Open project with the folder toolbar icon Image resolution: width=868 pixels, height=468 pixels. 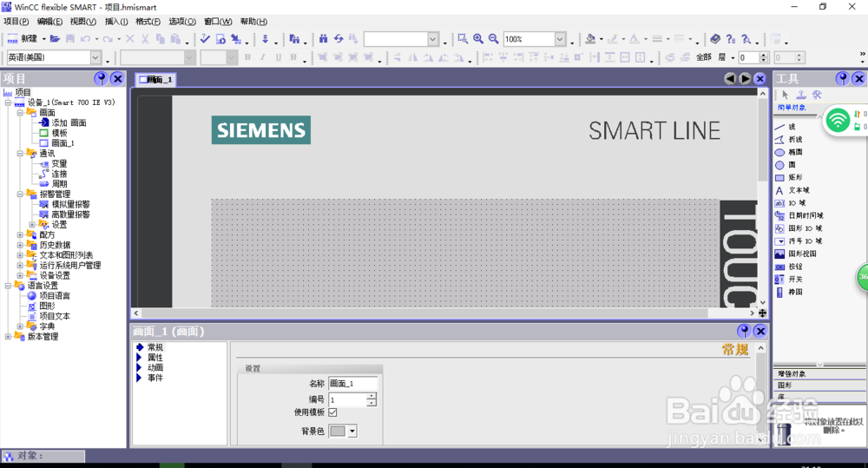pyautogui.click(x=55, y=39)
